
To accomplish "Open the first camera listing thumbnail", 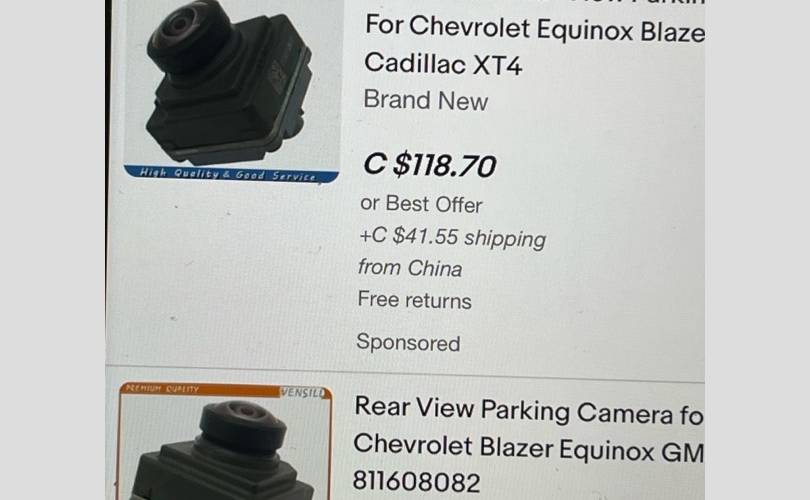I will point(231,91).
